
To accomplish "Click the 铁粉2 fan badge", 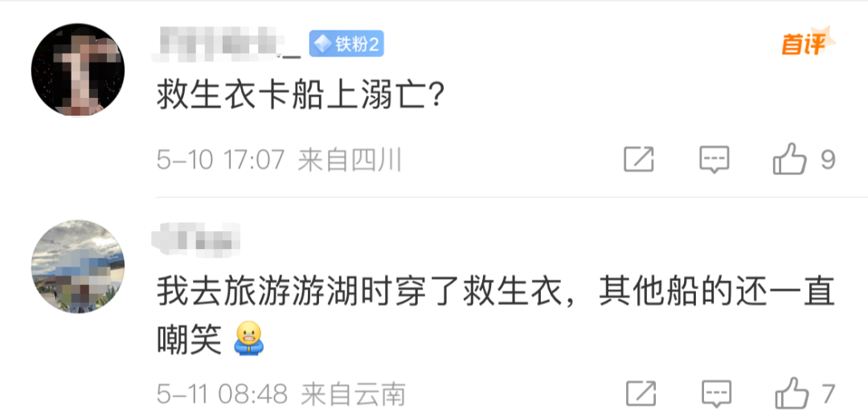I will [x=346, y=43].
